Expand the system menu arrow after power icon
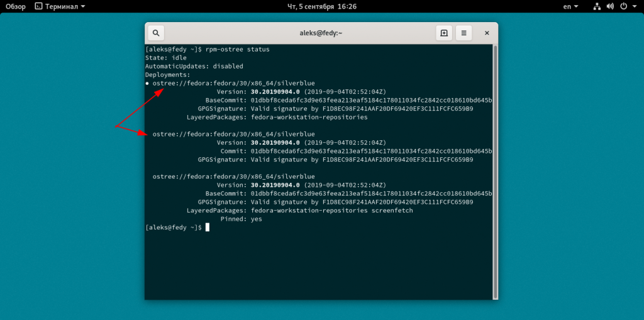This screenshot has width=644, height=320. (634, 6)
